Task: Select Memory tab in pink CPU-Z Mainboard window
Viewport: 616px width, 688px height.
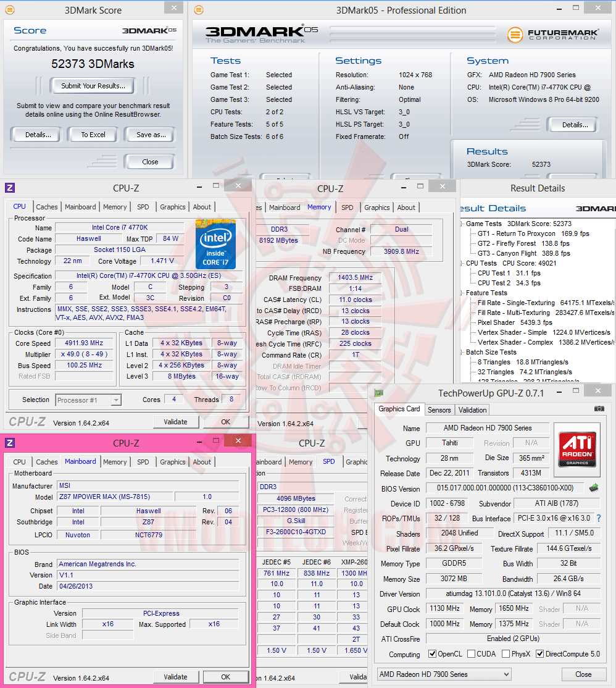Action: [x=115, y=461]
